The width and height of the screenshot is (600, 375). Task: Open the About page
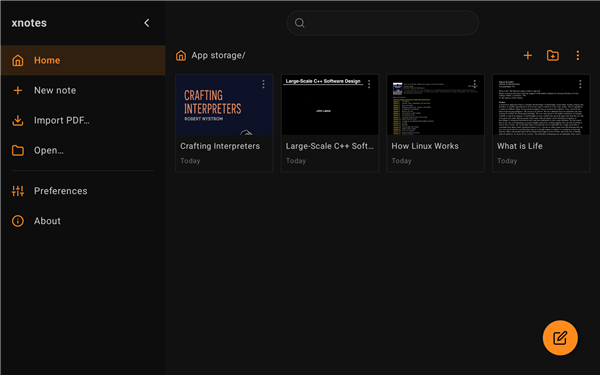tap(83, 221)
